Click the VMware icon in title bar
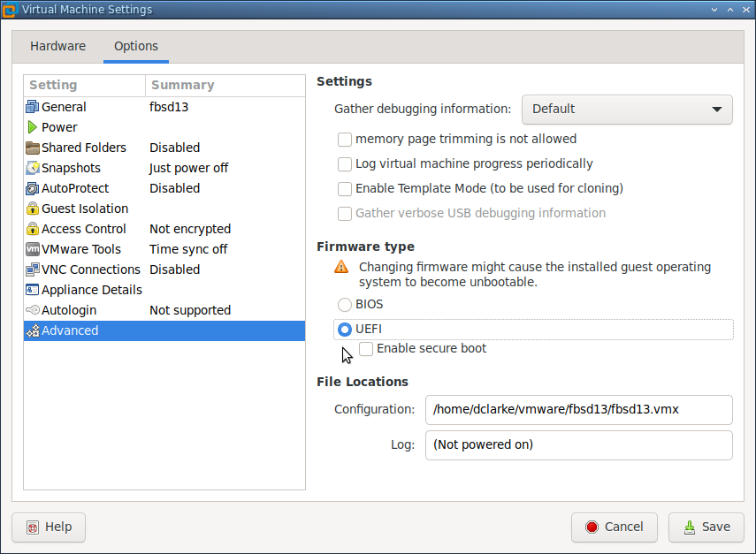 (9, 10)
